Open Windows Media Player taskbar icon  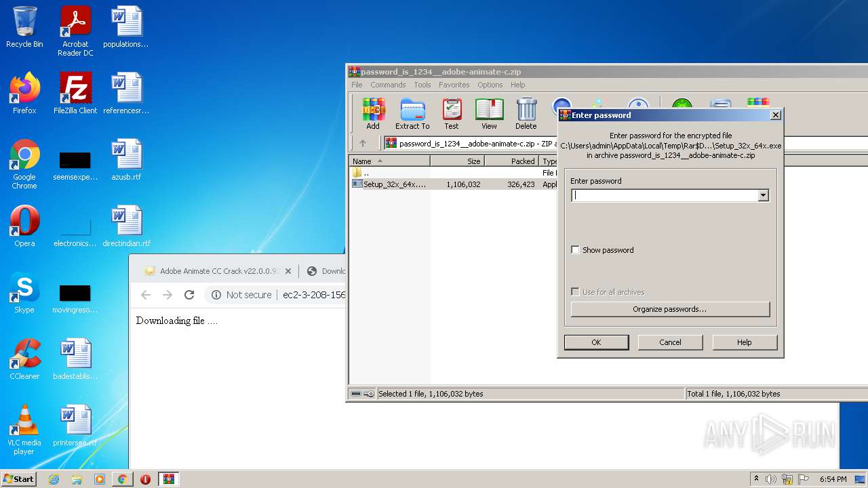click(100, 479)
